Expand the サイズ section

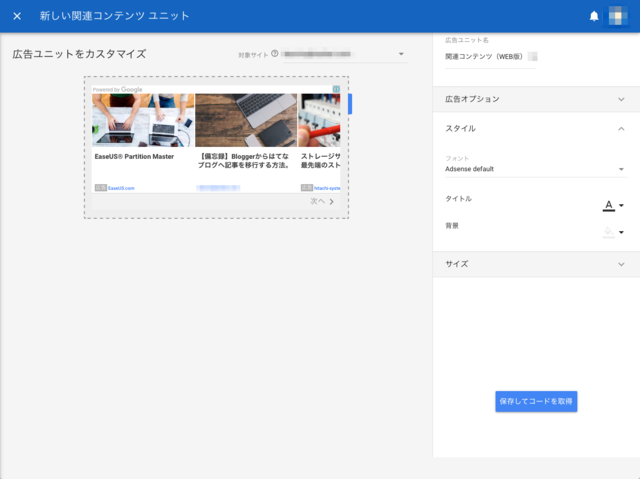click(x=536, y=264)
